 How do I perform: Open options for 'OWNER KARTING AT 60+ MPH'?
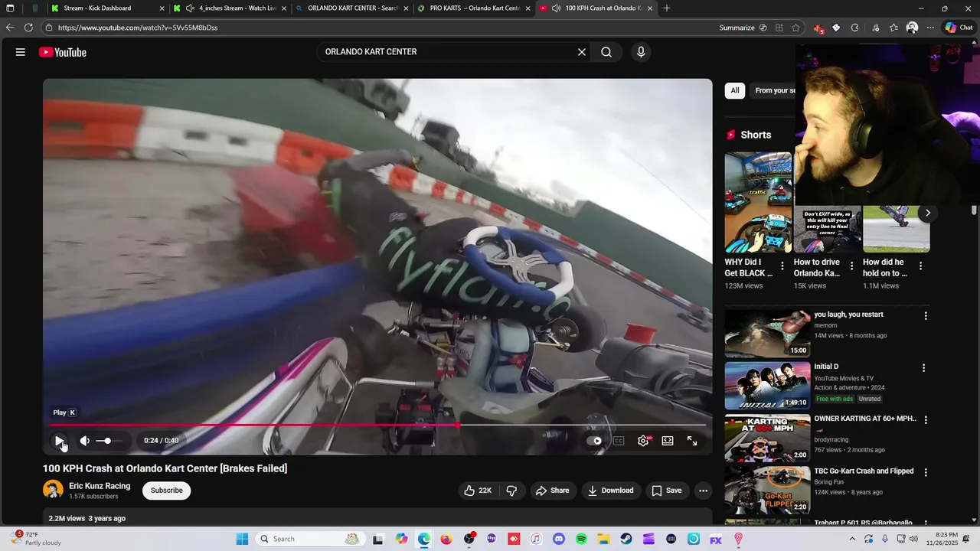pos(925,420)
